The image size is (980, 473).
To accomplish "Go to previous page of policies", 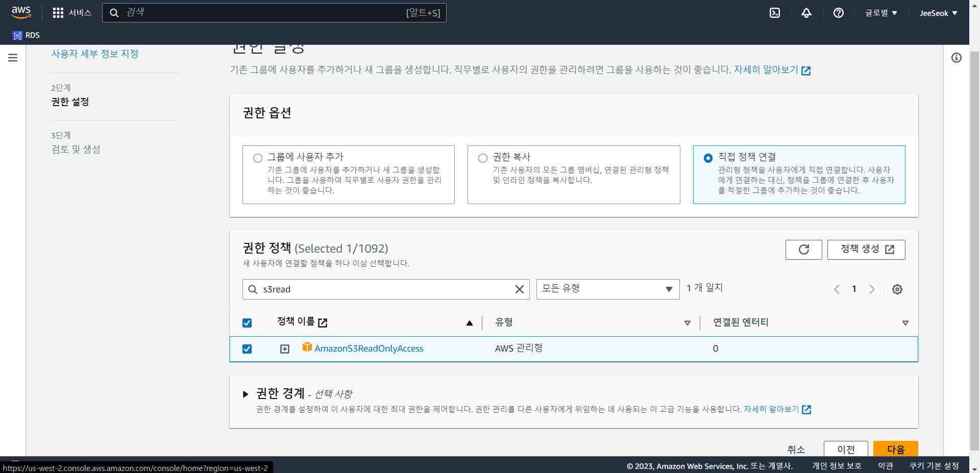I will tap(837, 289).
